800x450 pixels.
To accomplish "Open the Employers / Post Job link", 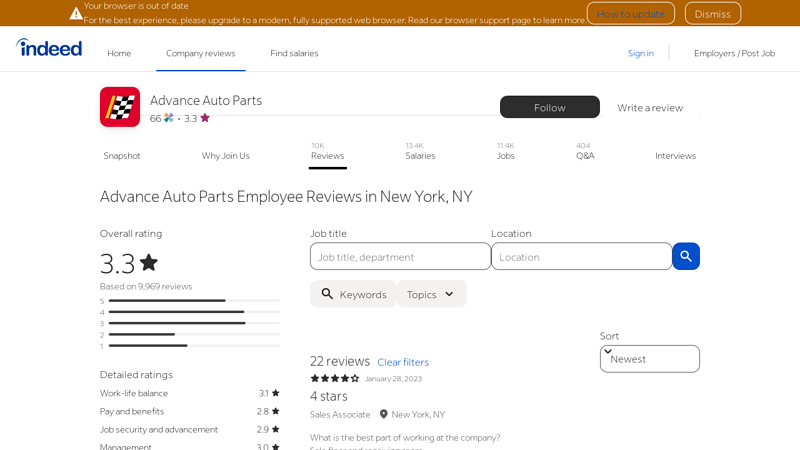I will point(734,53).
